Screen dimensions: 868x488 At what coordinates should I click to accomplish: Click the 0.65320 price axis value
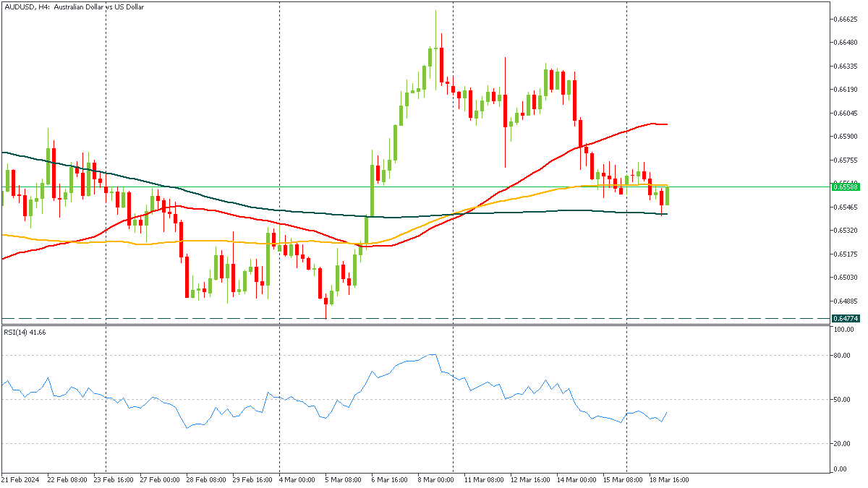846,230
